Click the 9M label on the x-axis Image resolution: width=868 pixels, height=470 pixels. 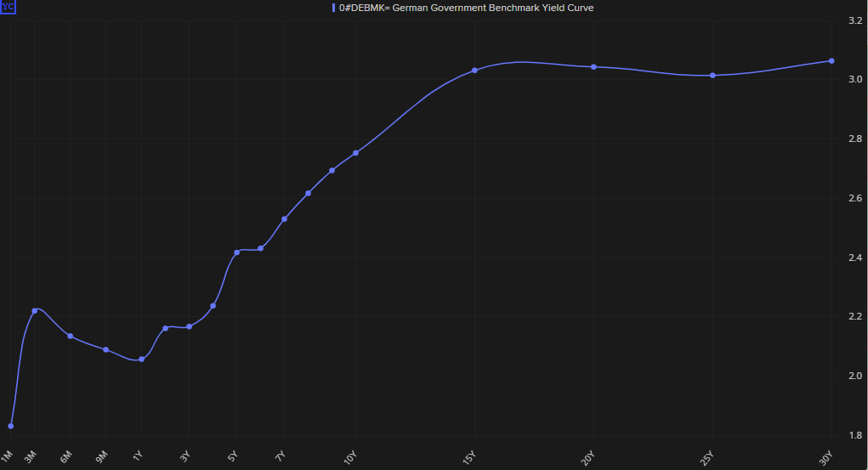(101, 456)
